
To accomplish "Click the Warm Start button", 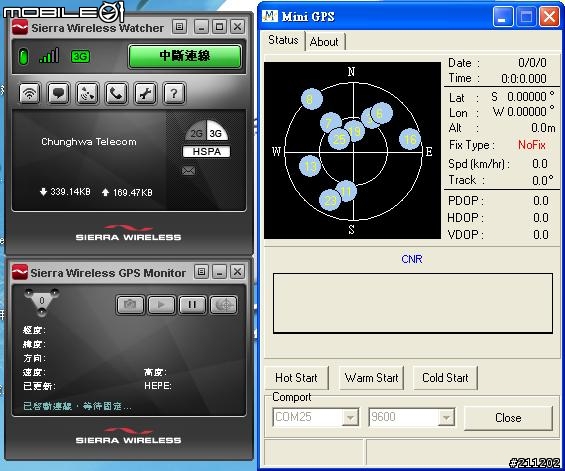I will pyautogui.click(x=372, y=378).
